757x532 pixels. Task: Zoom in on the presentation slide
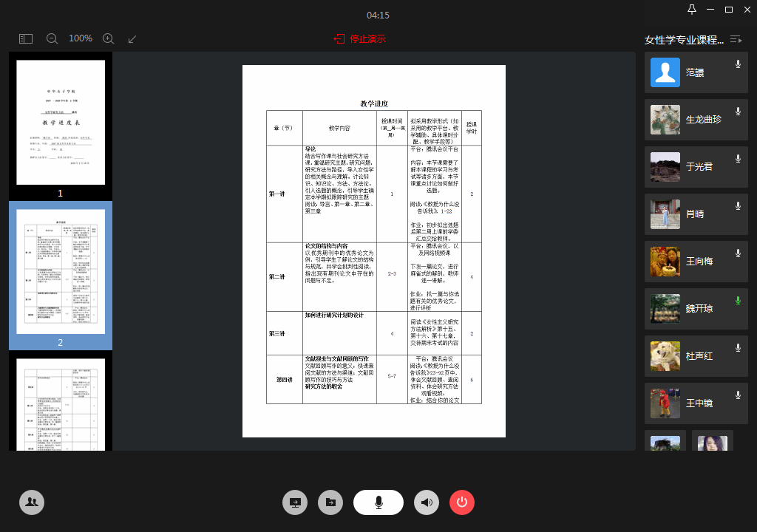point(108,38)
